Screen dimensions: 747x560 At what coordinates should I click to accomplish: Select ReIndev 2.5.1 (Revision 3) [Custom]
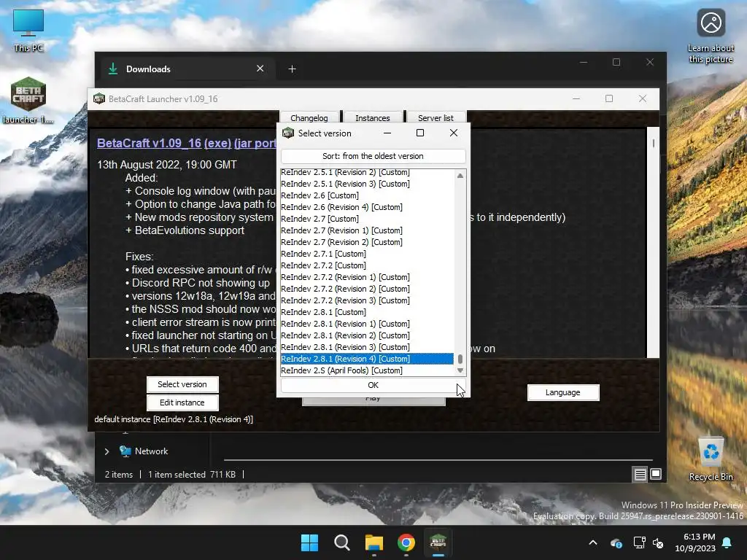click(367, 184)
